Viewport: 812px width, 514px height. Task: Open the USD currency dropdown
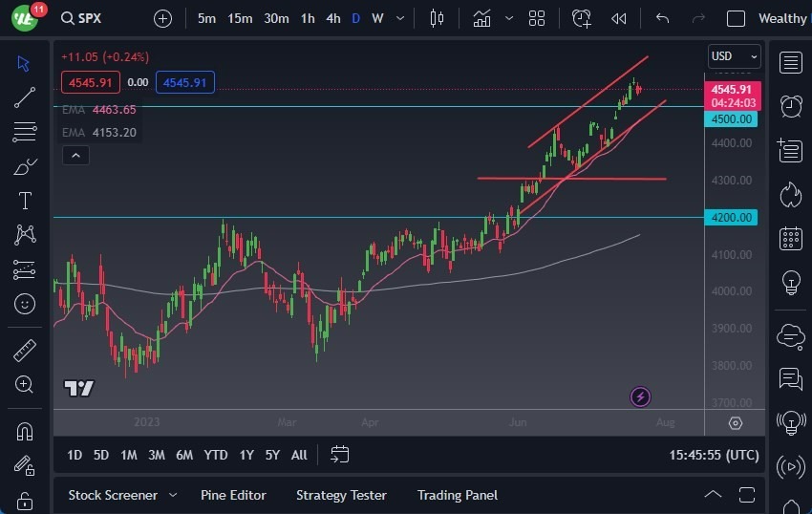(735, 56)
